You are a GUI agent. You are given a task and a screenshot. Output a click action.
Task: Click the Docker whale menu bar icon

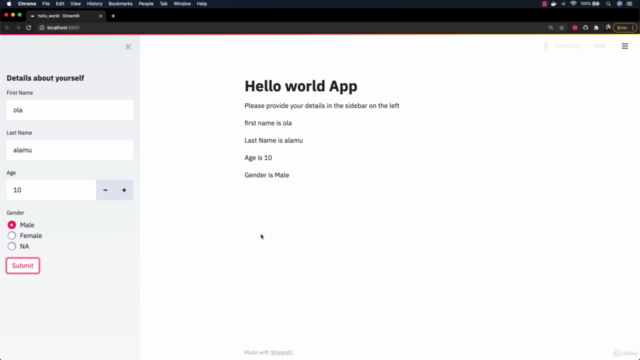(x=554, y=4)
